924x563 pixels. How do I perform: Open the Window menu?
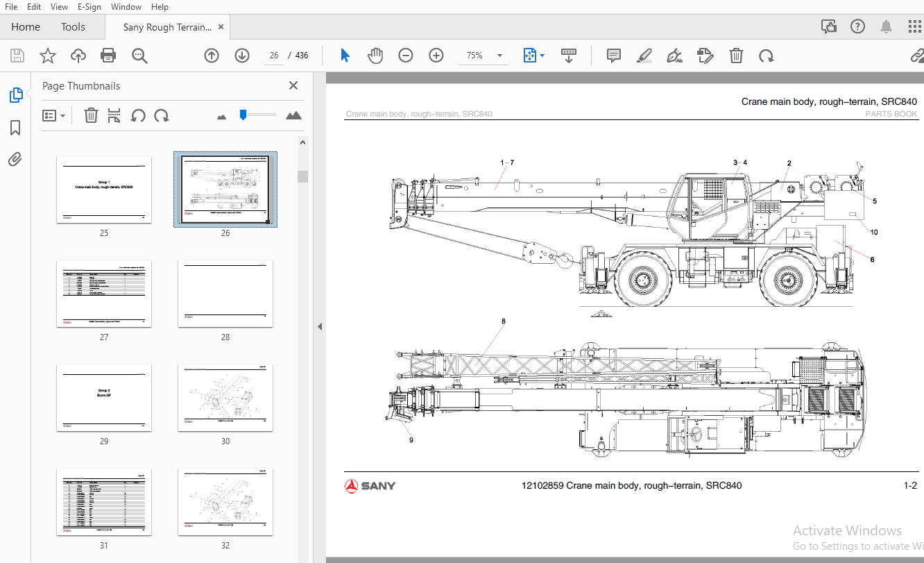[x=126, y=7]
